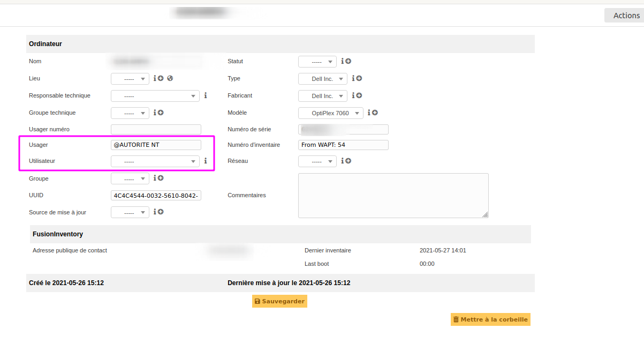The image size is (644, 343).
Task: Click the info icon beside Lieu dropdown
Action: [155, 78]
